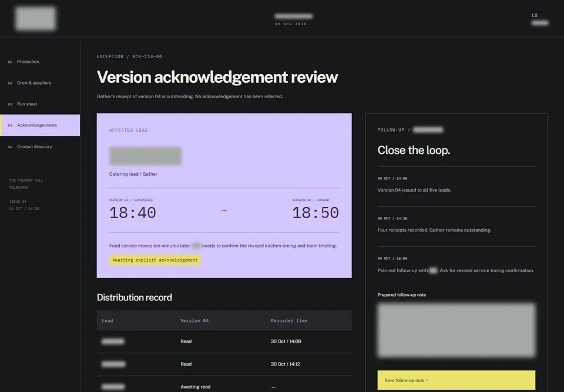Click the VERSION 03 / SUPERSEDED label
564x392 pixels.
(131, 200)
